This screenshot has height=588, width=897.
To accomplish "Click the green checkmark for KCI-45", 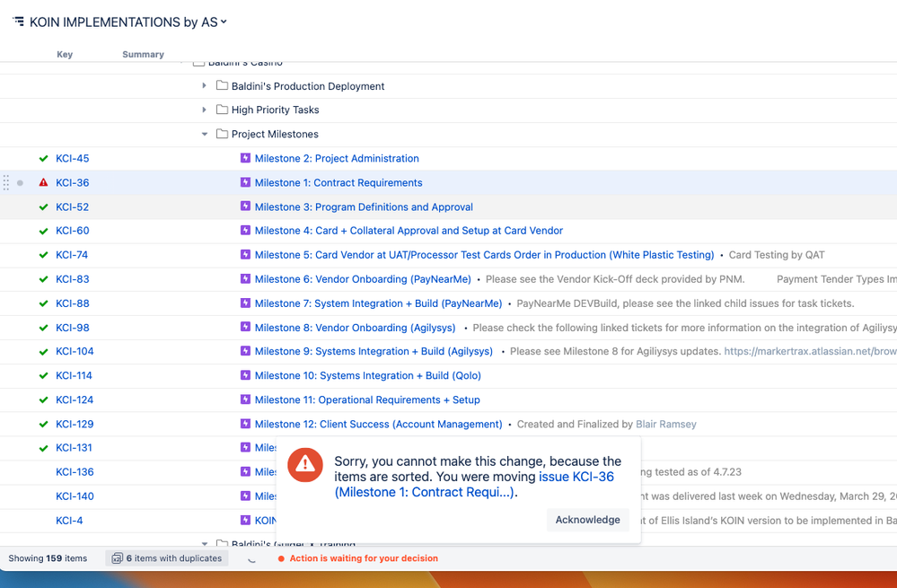I will (x=43, y=158).
